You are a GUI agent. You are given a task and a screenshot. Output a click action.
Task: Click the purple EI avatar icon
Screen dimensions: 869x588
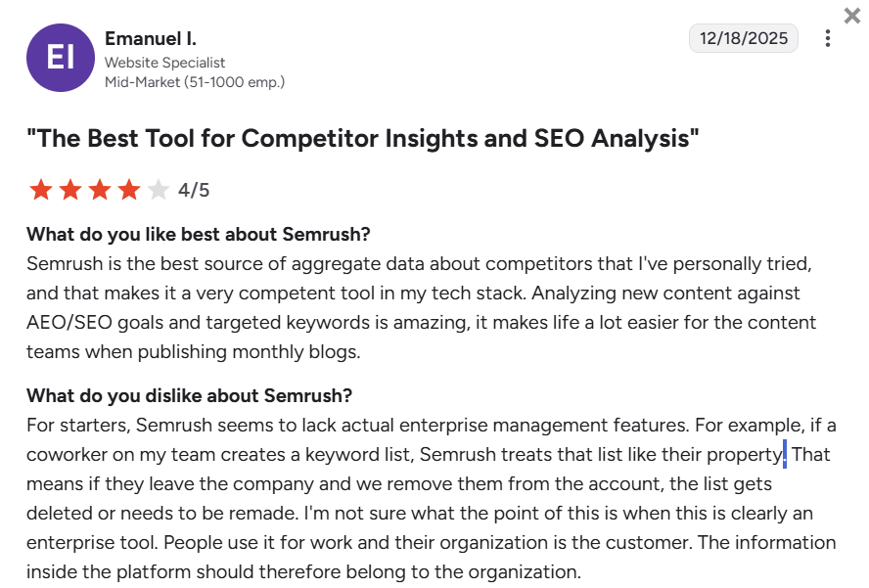pos(61,58)
